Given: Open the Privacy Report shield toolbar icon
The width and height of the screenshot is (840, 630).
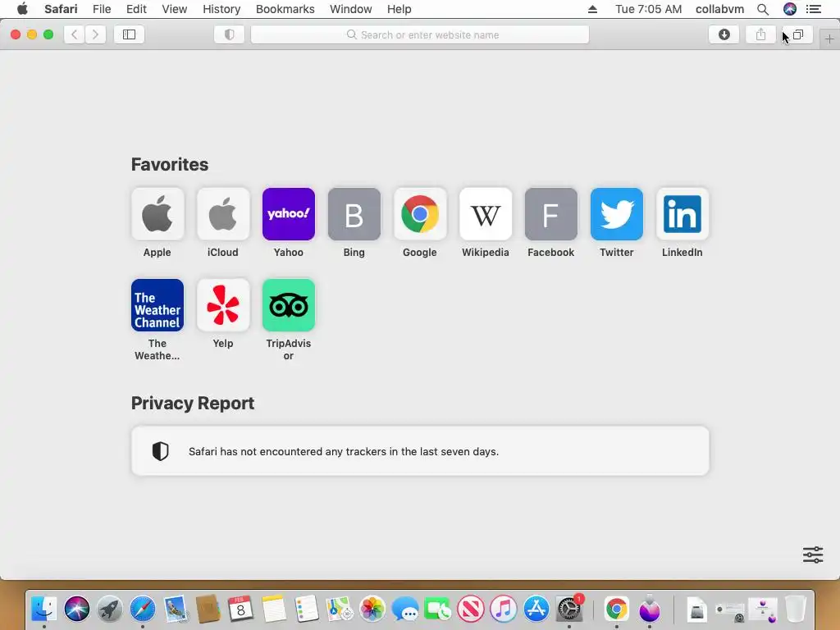Looking at the screenshot, I should pyautogui.click(x=230, y=34).
